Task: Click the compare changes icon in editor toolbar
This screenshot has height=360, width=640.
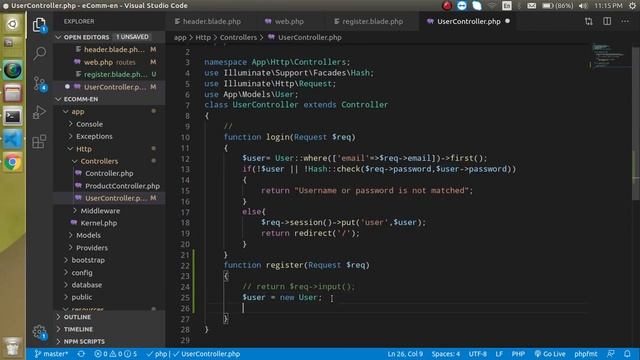Action: click(589, 21)
